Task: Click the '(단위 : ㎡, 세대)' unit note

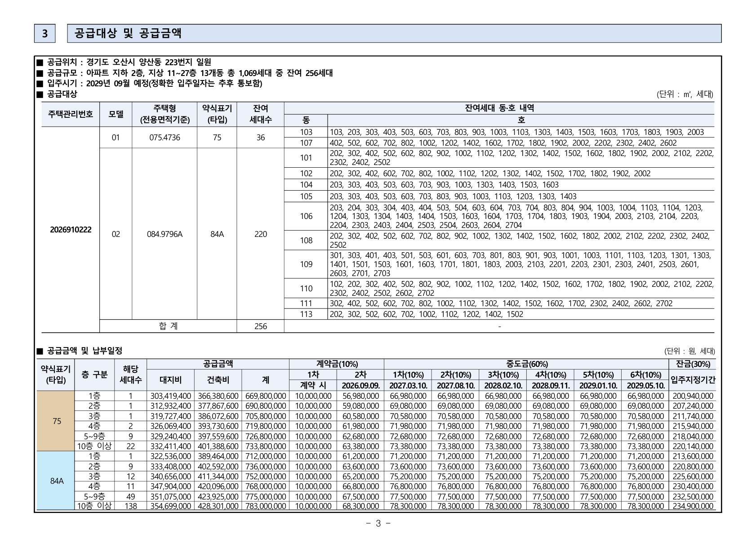Action: 685,94
